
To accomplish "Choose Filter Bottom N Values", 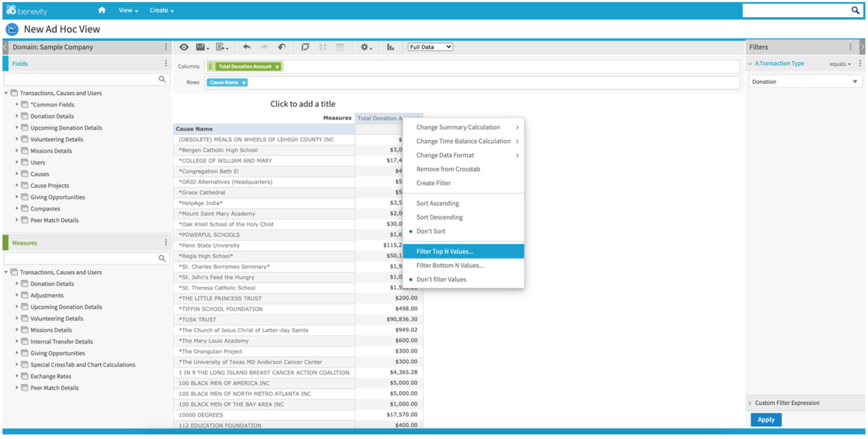I will pos(464,265).
